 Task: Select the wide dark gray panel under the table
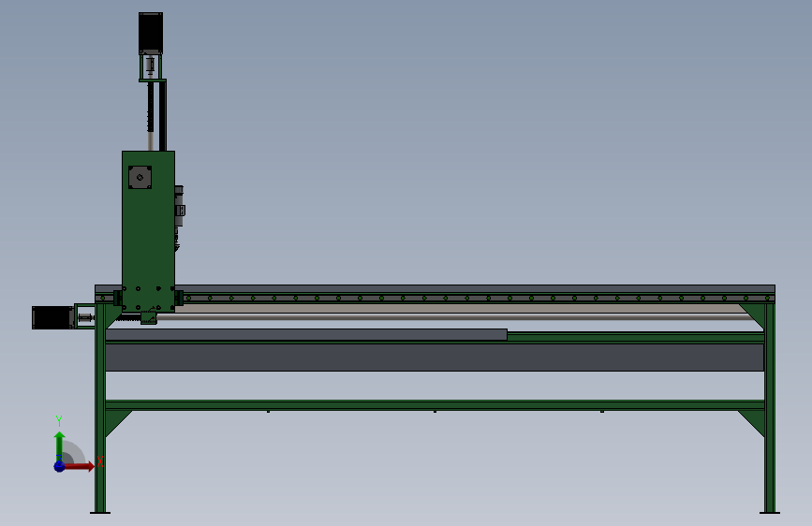coord(435,358)
